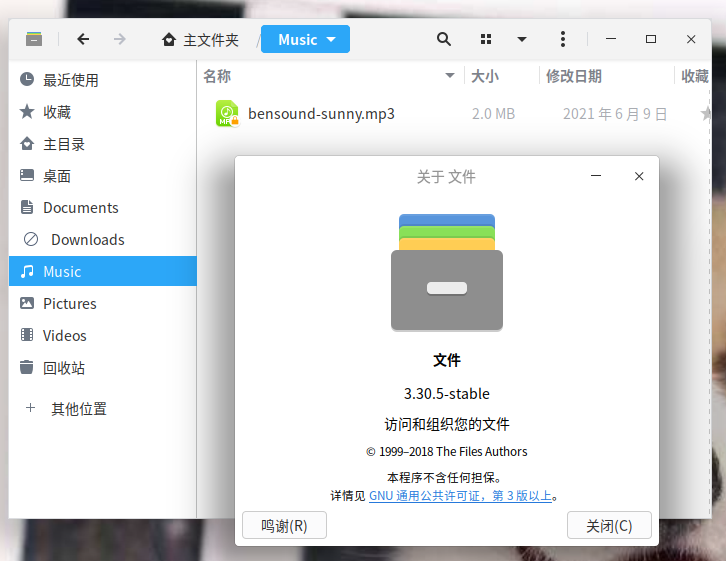This screenshot has height=561, width=726.
Task: Toggle the star for bensound-sunny.mp3
Action: coord(706,113)
